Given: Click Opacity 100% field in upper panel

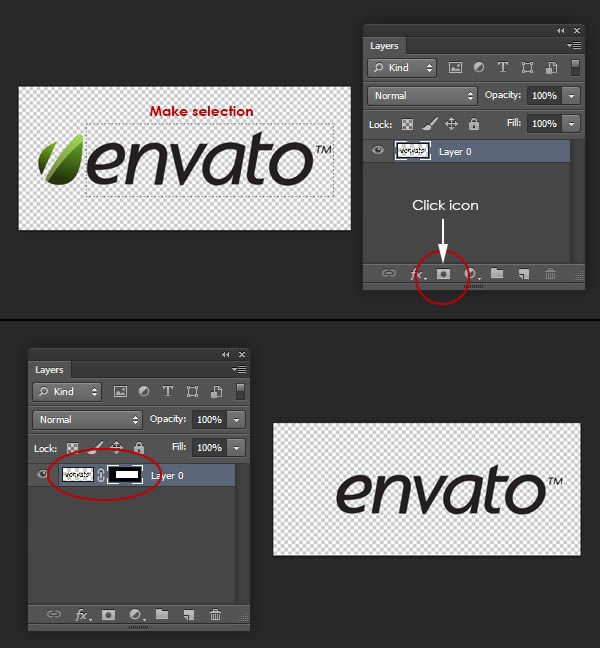Looking at the screenshot, I should 544,96.
